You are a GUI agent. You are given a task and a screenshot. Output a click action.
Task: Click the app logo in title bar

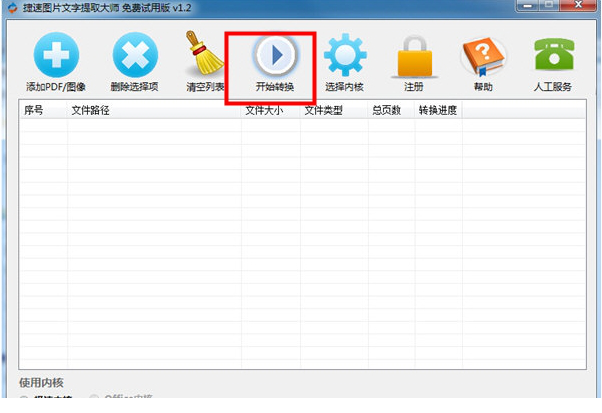[x=13, y=8]
